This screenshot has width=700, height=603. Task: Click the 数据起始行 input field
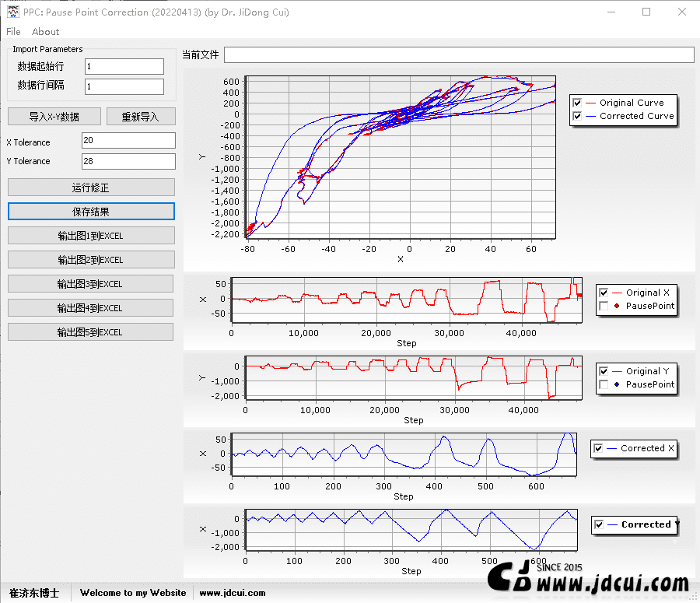pyautogui.click(x=124, y=67)
